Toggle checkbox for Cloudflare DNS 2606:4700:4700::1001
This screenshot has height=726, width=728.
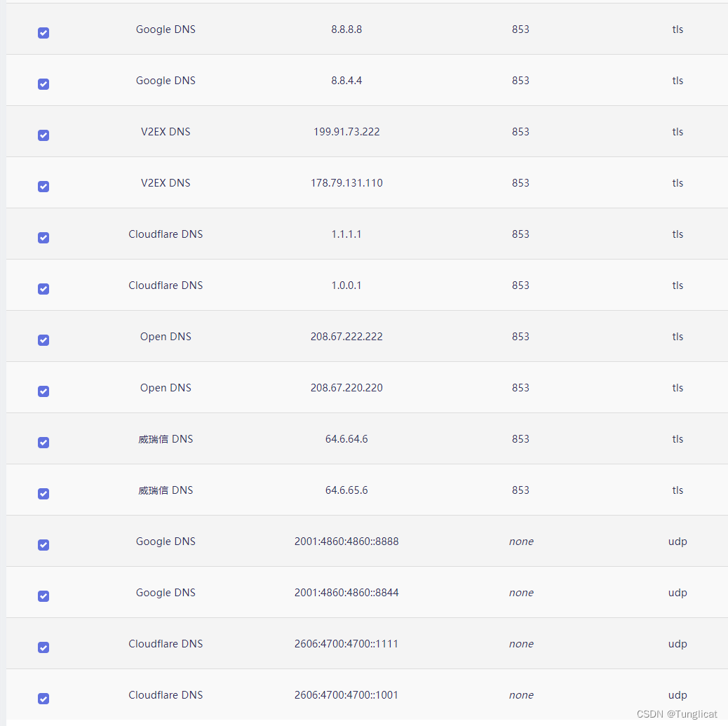click(43, 699)
